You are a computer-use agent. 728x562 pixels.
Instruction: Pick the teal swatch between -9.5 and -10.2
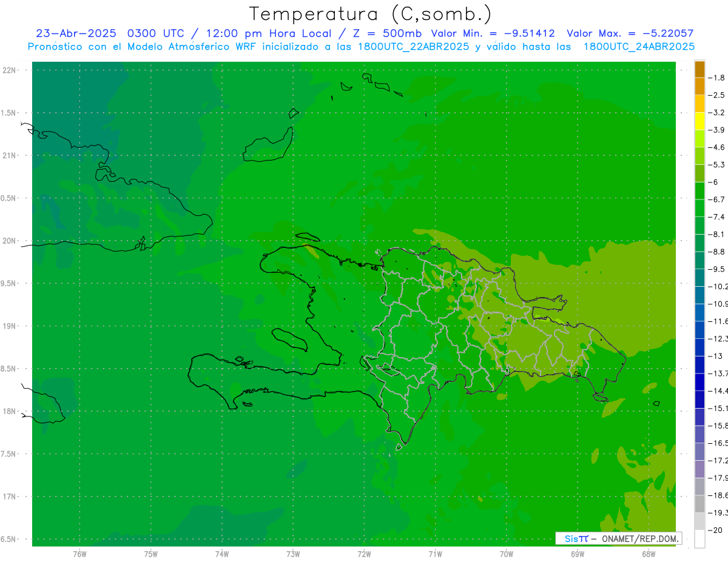[x=699, y=278]
